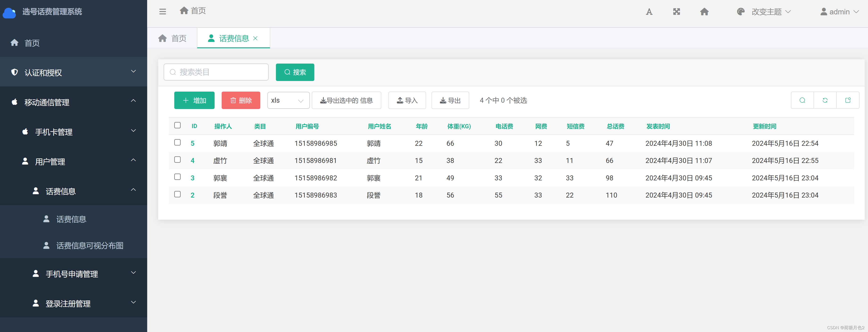Screen dimensions: 868x332
Task: Refresh the table with the reload icon
Action: tap(825, 100)
